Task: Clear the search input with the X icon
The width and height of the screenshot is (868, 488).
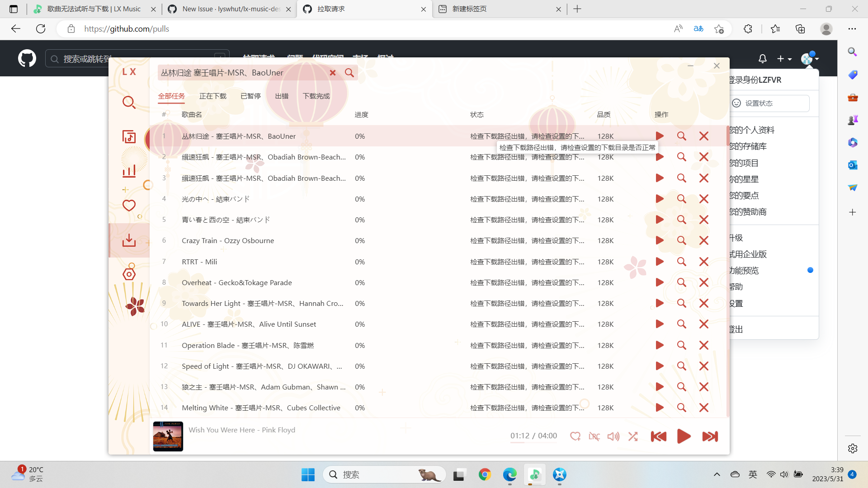Action: (333, 73)
